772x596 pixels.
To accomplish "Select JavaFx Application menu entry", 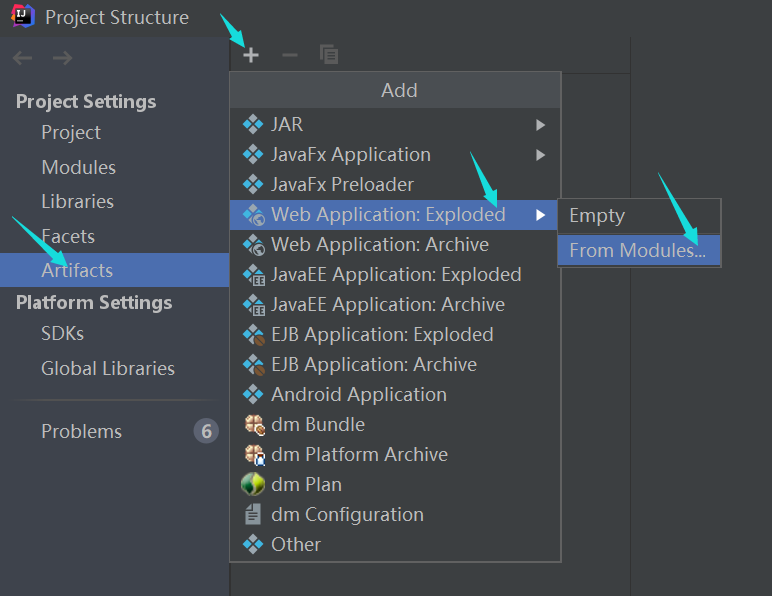I will click(x=395, y=155).
